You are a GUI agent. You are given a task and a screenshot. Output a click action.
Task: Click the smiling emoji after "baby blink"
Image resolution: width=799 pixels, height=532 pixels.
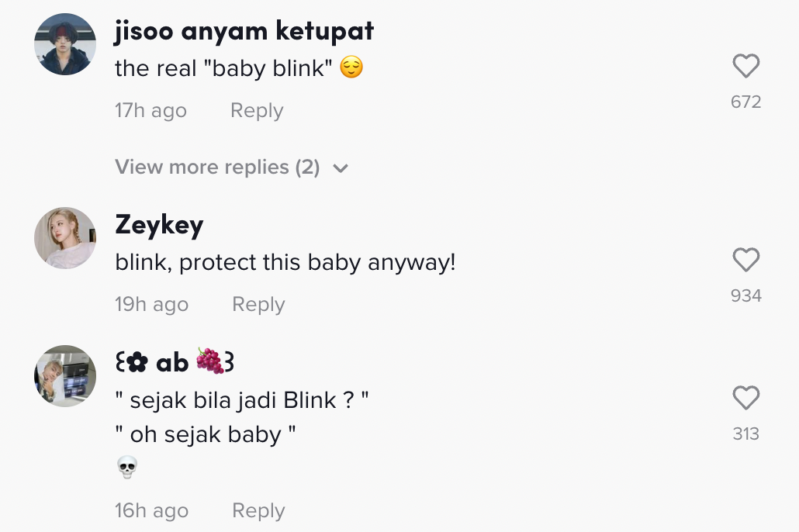(x=351, y=67)
